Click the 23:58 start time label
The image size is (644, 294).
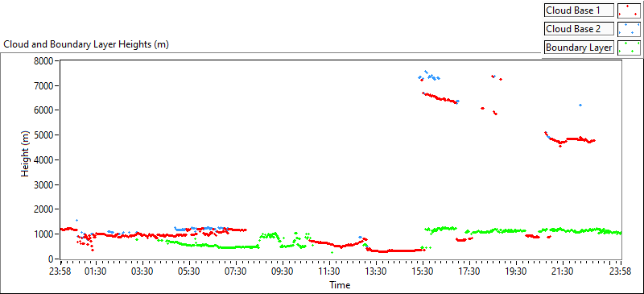[x=60, y=271]
